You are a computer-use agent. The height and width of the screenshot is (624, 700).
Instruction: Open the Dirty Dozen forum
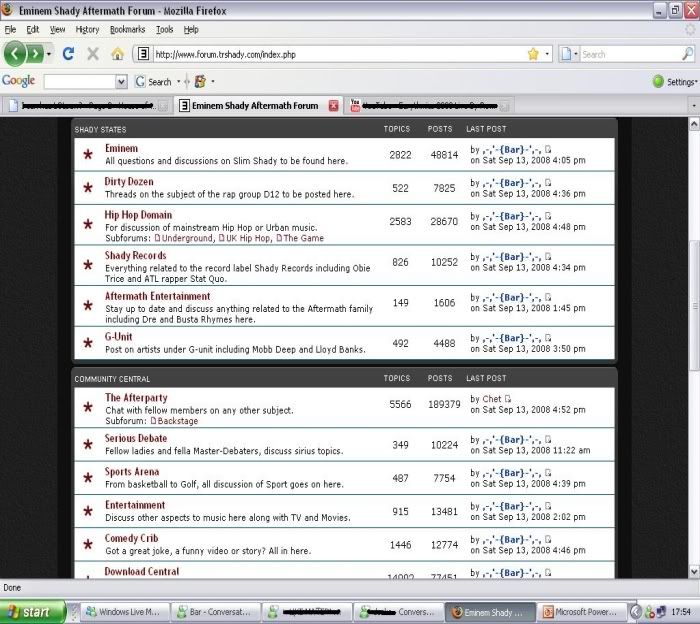tap(129, 182)
